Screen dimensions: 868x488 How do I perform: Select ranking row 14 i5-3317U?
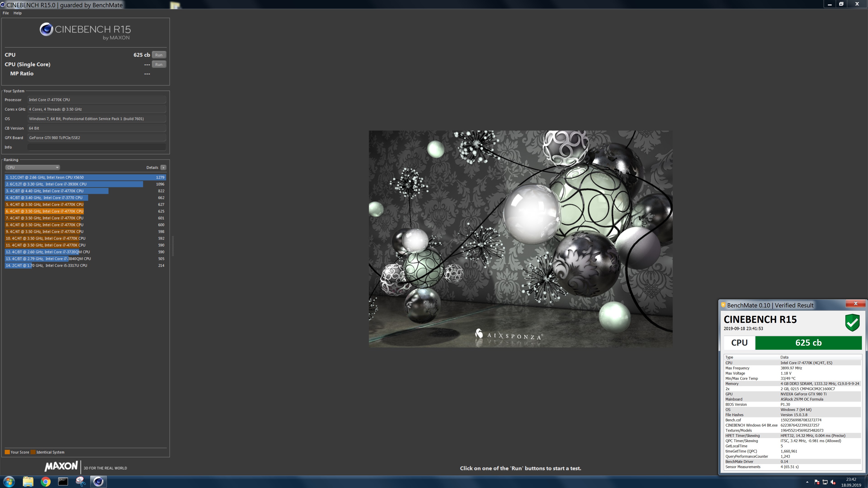(x=86, y=265)
